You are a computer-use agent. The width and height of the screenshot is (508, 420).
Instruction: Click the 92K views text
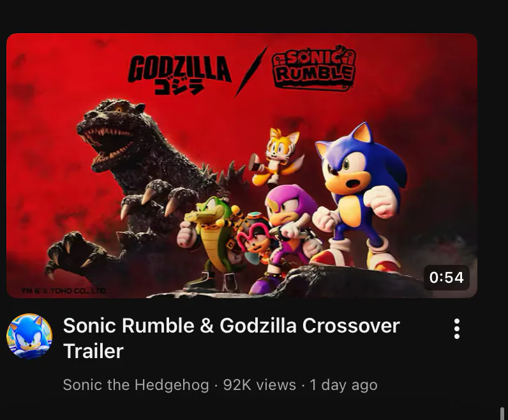[x=260, y=385]
